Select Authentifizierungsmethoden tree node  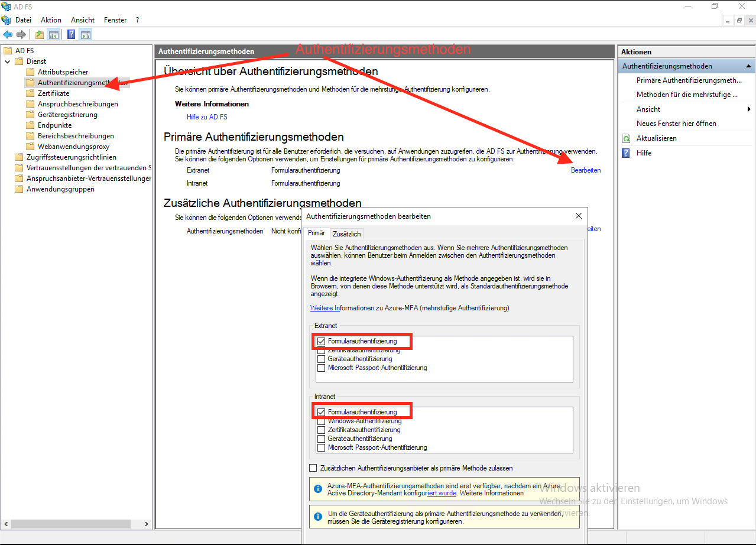(83, 83)
